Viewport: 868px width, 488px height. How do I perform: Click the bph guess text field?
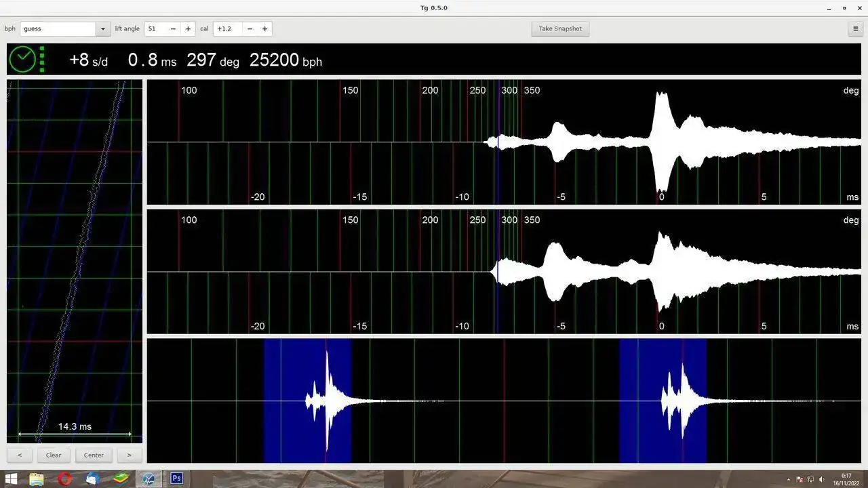(x=58, y=28)
